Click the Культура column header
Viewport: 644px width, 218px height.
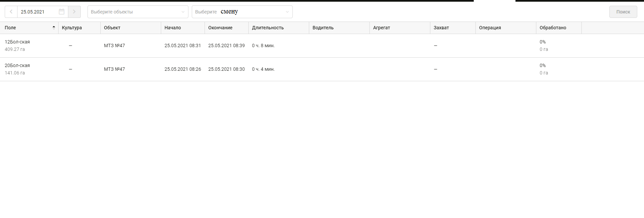(x=72, y=28)
